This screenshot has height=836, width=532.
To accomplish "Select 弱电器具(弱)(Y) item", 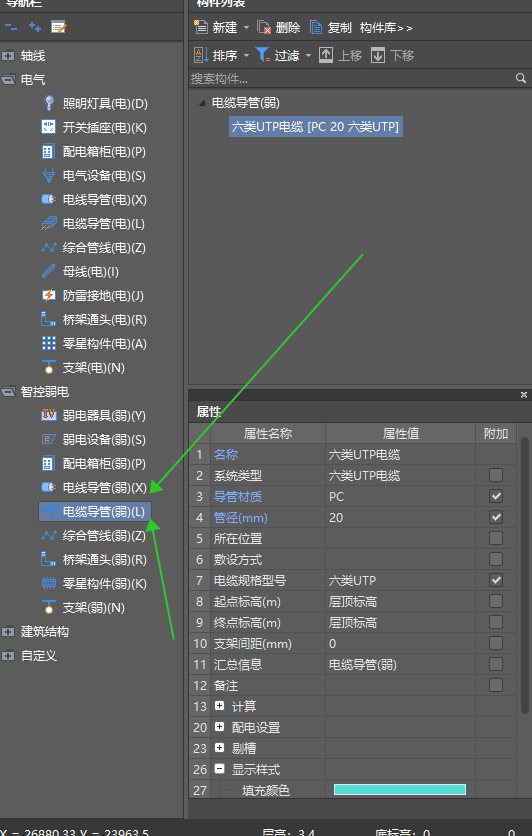I will tap(94, 415).
